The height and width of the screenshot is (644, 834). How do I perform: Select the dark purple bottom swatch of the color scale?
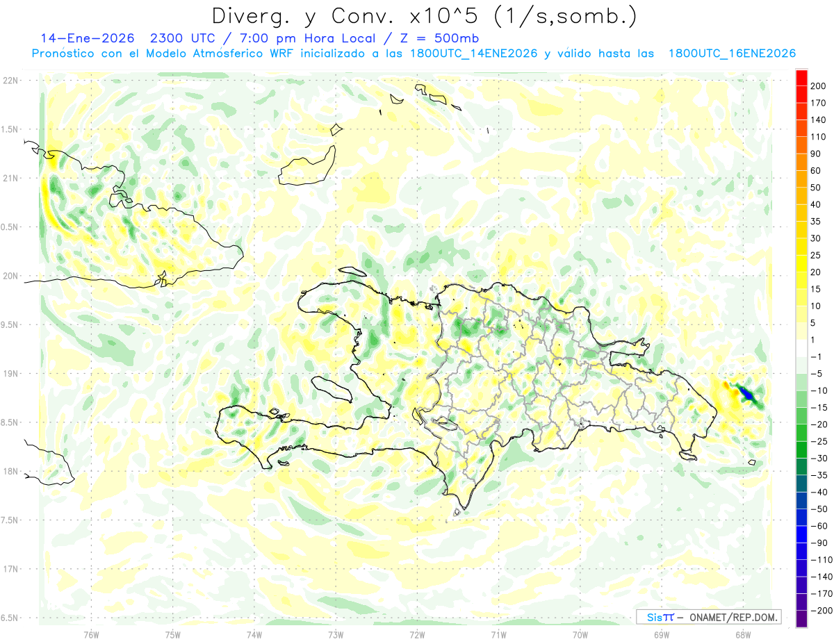point(801,619)
